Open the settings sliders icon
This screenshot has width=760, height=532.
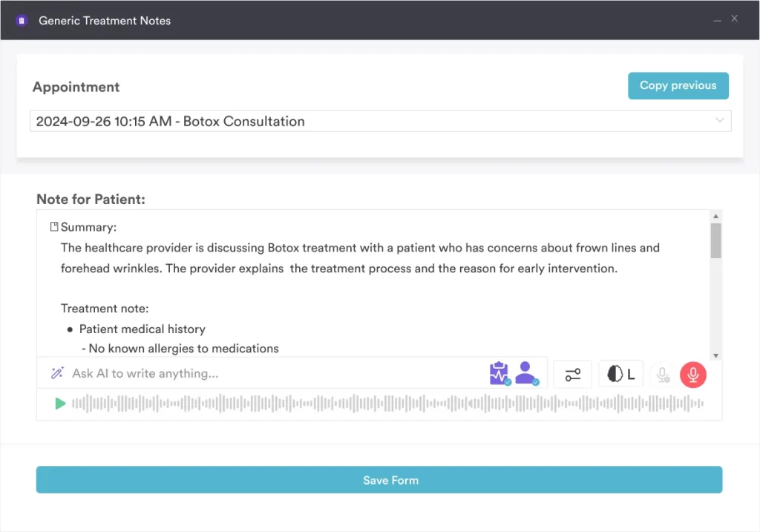572,374
